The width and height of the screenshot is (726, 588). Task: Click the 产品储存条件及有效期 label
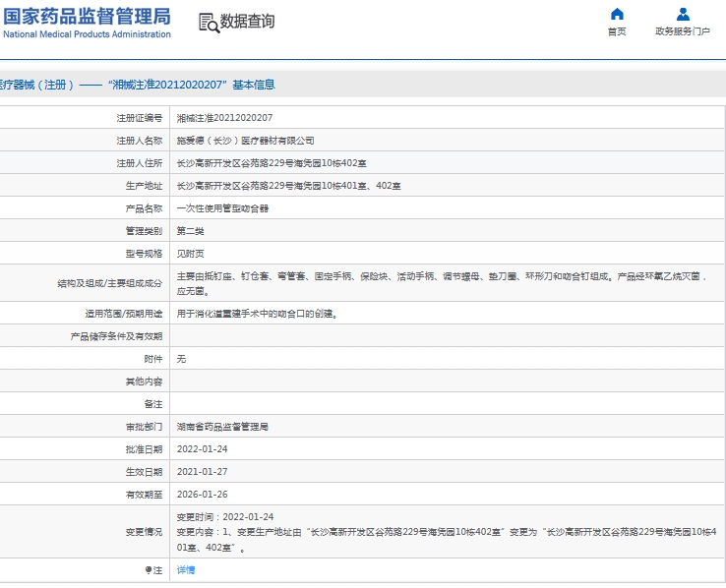click(116, 337)
